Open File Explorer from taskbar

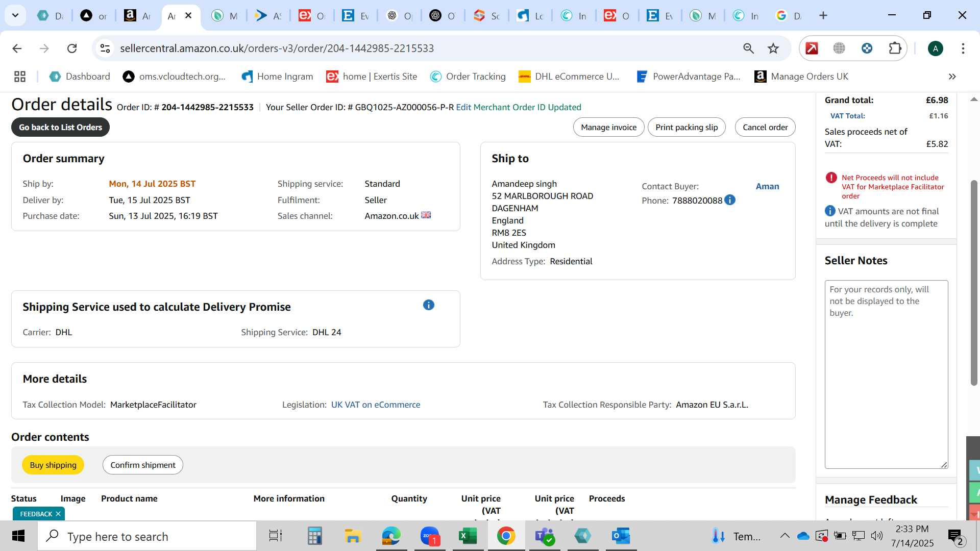353,536
